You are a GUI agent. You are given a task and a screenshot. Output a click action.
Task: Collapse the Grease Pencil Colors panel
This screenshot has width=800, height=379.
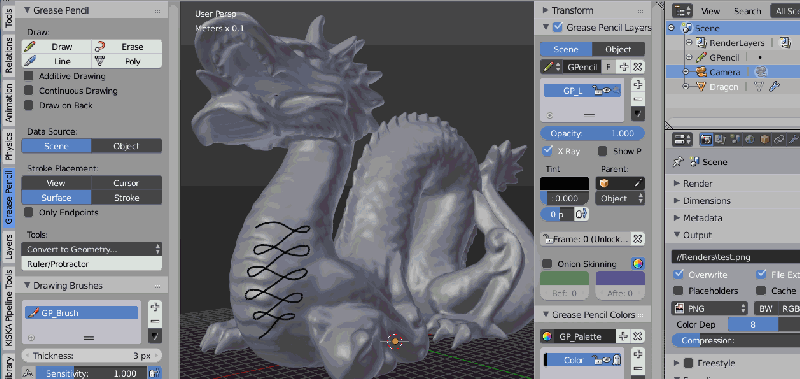545,315
